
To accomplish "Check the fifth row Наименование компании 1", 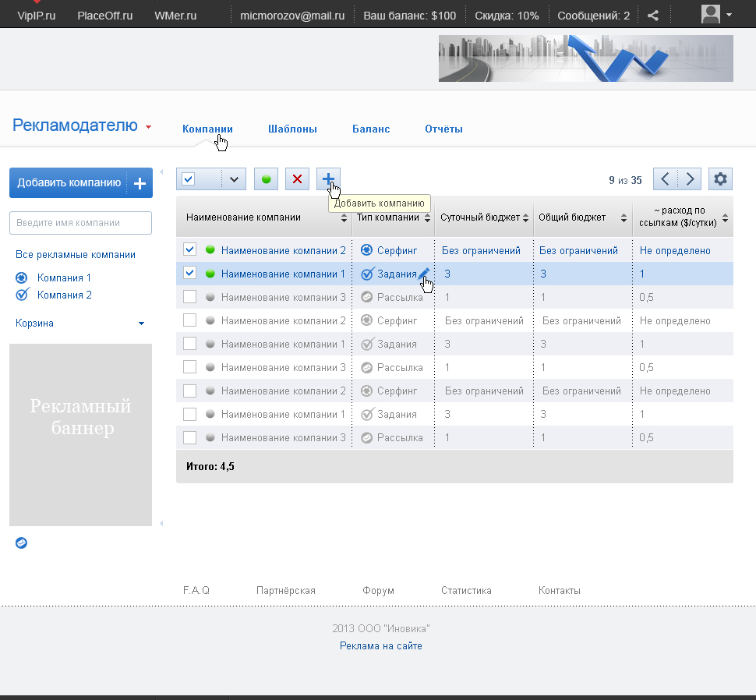I will point(189,343).
